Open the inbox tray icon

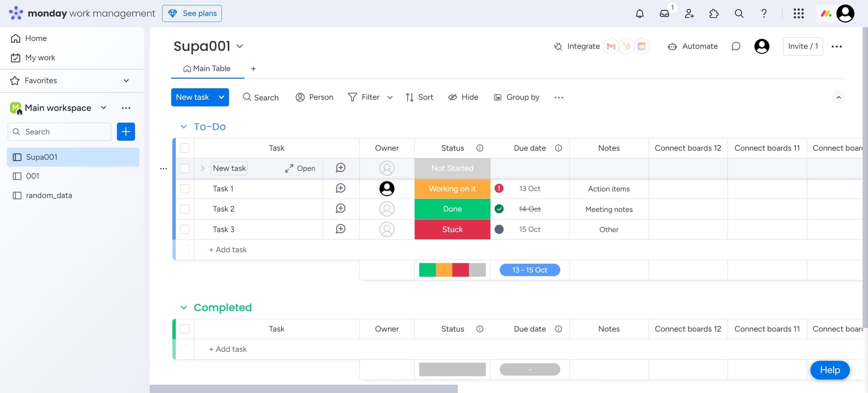[665, 14]
